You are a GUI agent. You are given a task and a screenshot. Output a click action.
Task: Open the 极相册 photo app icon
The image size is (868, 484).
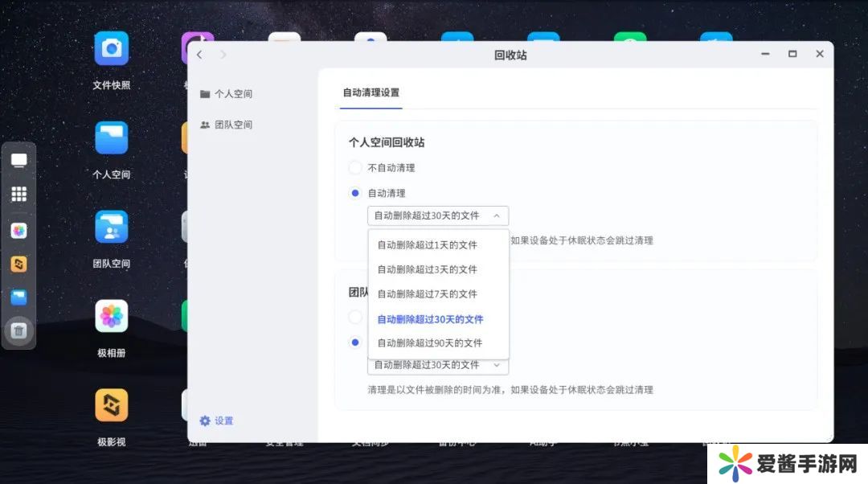111,317
